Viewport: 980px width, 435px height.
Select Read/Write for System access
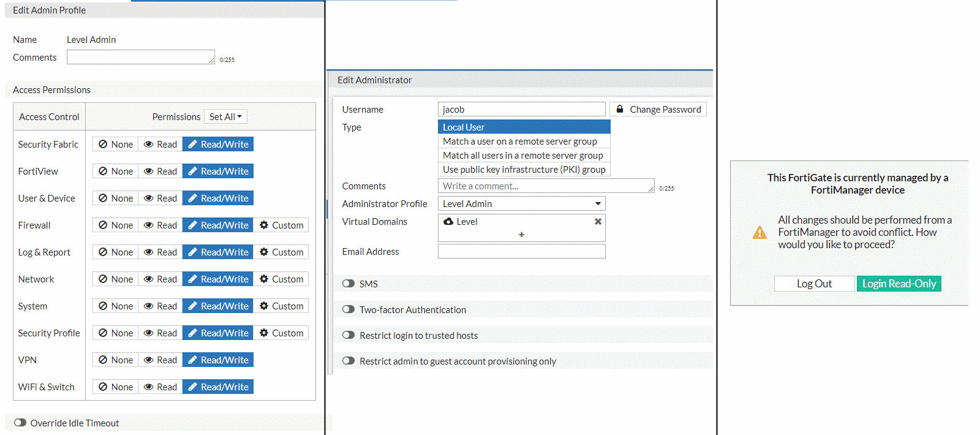tap(218, 306)
